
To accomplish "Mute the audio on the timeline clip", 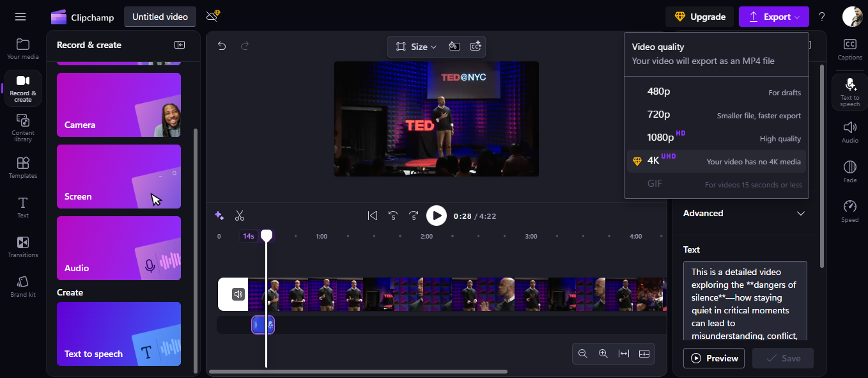I will point(238,294).
